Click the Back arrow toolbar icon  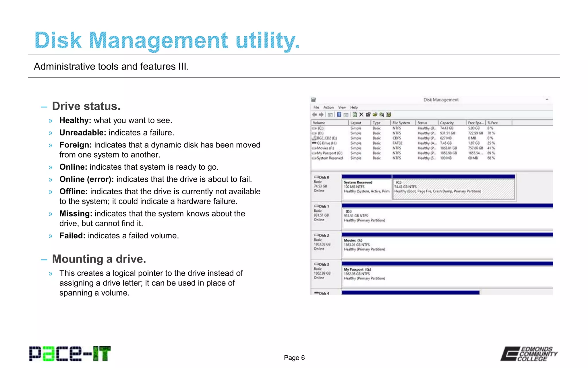point(314,115)
